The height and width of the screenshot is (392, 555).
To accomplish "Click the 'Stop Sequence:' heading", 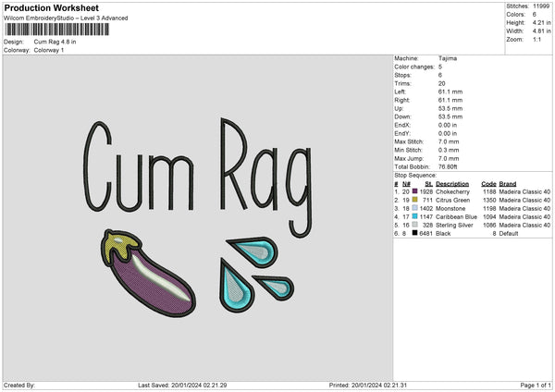I will click(x=415, y=176).
